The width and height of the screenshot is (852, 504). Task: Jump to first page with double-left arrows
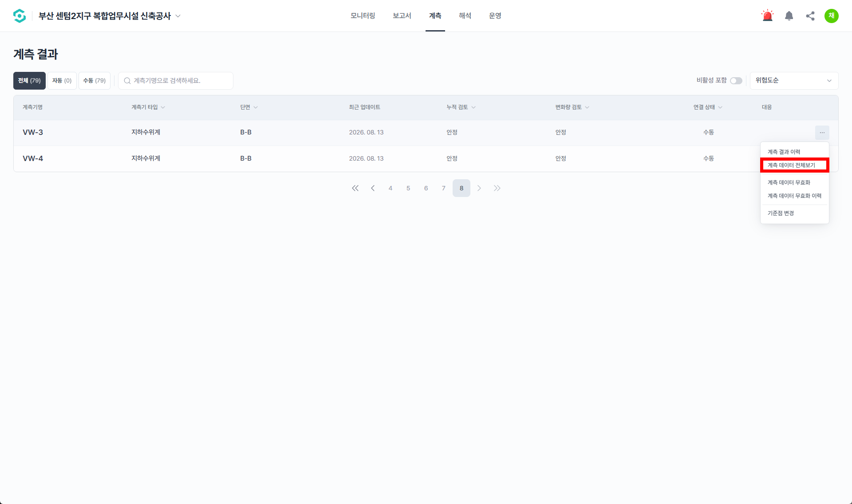point(355,188)
